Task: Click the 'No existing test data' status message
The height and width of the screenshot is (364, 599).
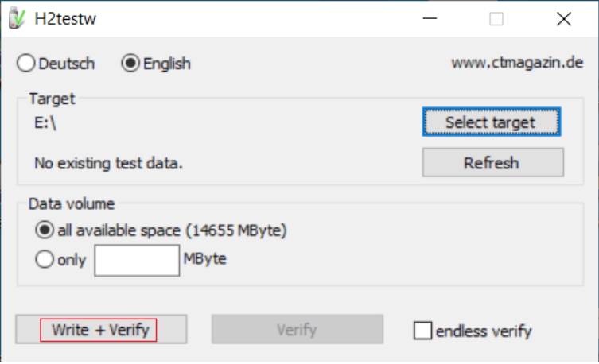Action: [x=108, y=164]
